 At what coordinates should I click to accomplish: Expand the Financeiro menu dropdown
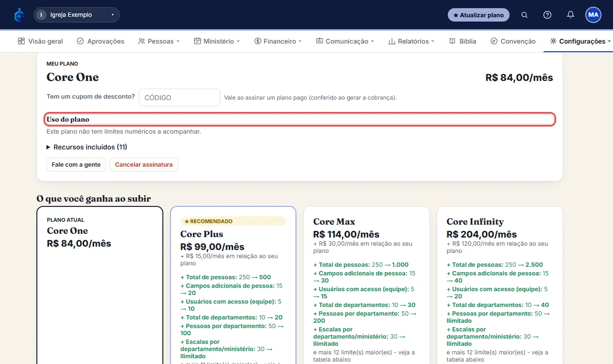[278, 41]
